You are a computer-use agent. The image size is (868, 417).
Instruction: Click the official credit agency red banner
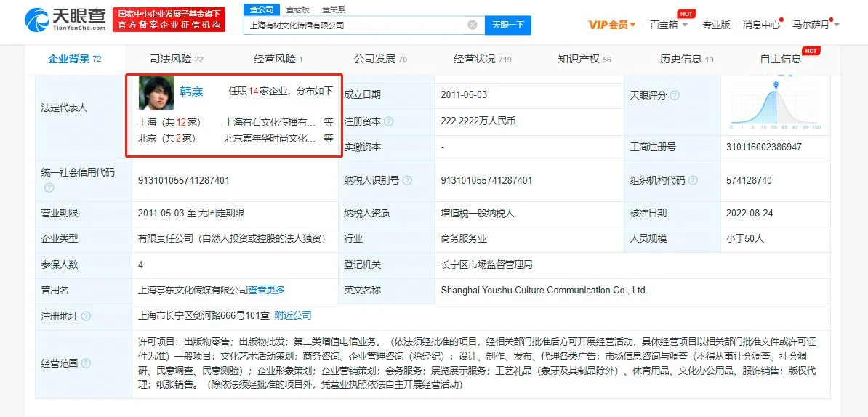pos(169,20)
